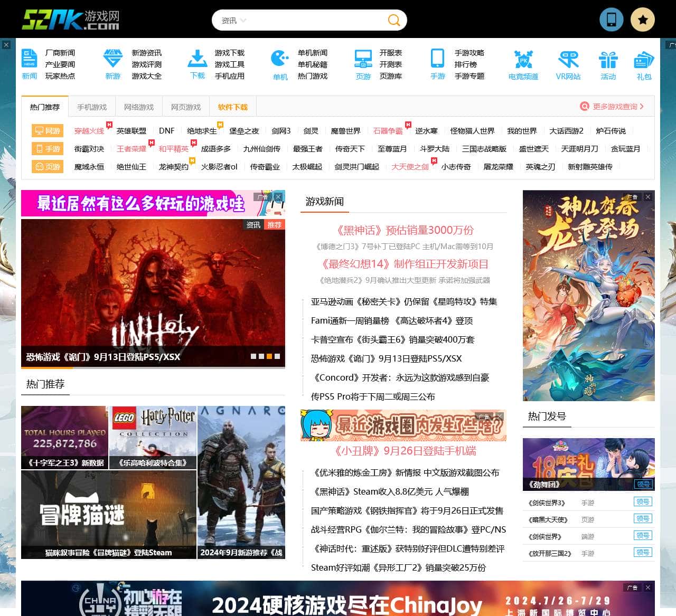Select the last slideshow indicator dot

tap(277, 356)
